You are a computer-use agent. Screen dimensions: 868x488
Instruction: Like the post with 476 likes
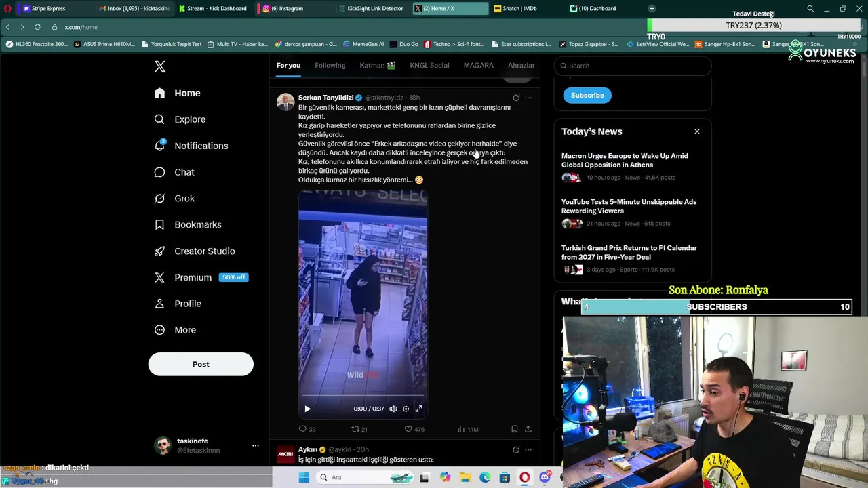click(x=414, y=429)
